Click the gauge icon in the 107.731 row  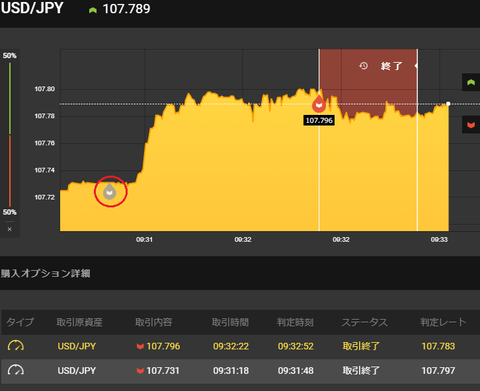click(16, 370)
